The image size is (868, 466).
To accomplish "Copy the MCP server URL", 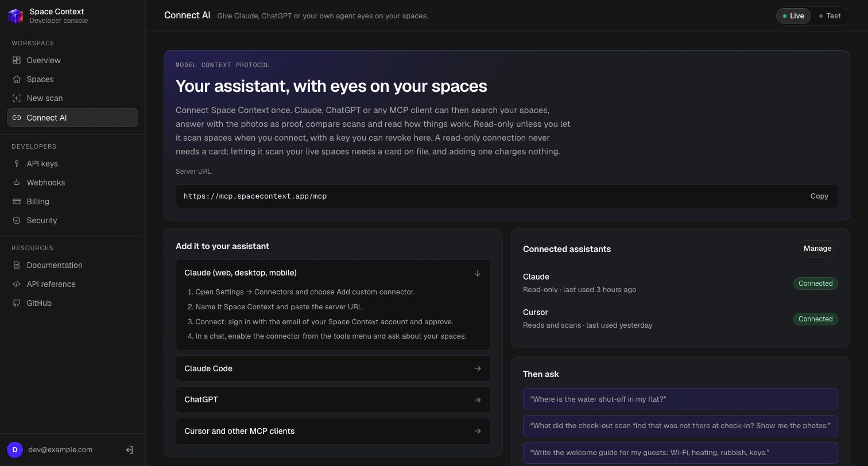I will (x=819, y=196).
